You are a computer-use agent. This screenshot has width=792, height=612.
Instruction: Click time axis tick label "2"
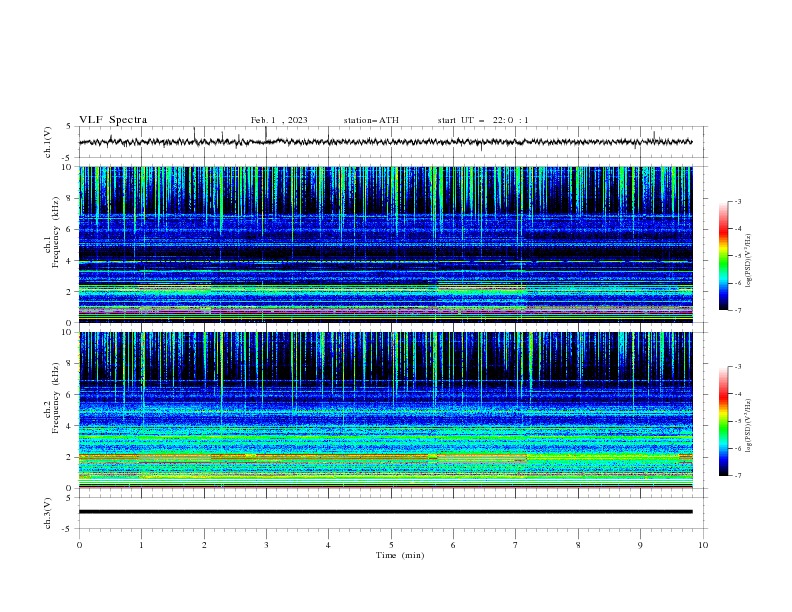click(204, 545)
